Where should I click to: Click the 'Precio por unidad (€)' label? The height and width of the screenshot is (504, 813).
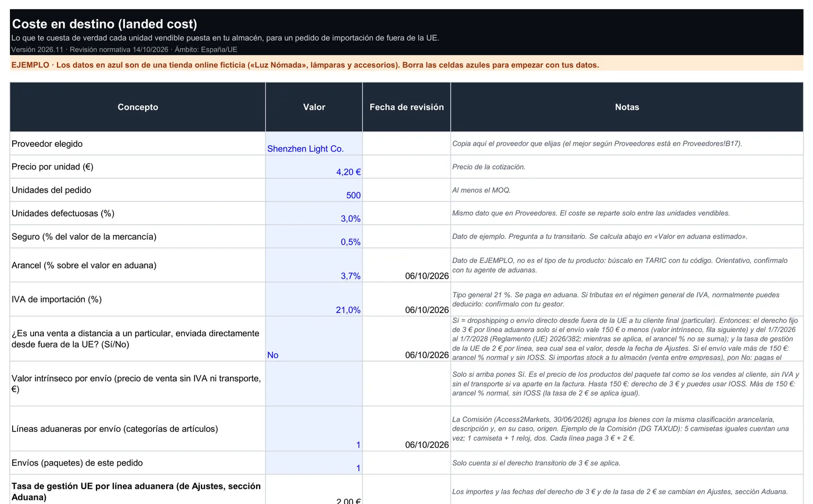(x=52, y=167)
